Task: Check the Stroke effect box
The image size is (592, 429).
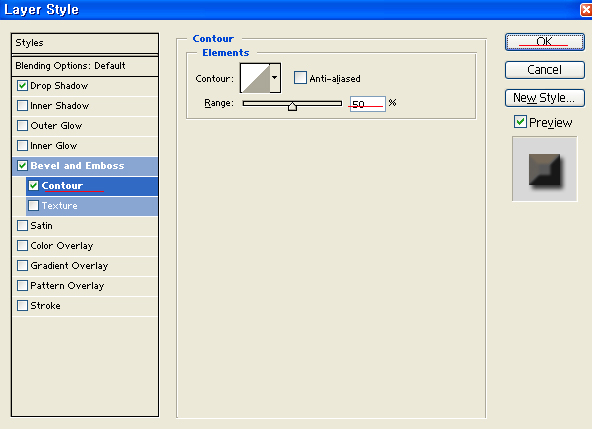Action: click(x=22, y=306)
